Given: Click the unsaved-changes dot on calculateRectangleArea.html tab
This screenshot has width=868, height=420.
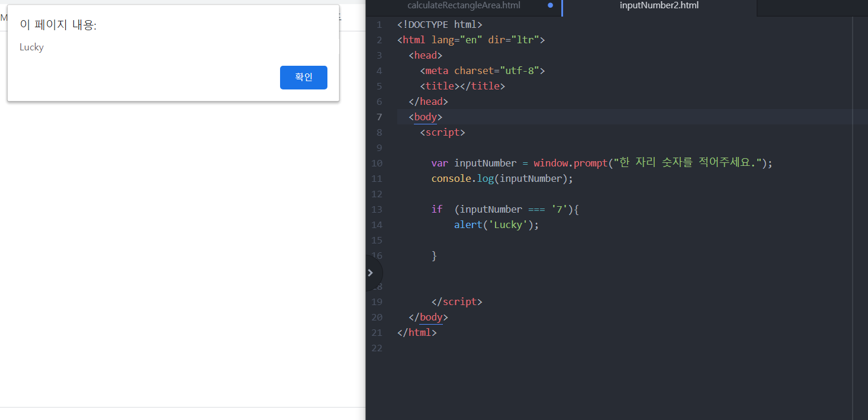Looking at the screenshot, I should click(551, 5).
